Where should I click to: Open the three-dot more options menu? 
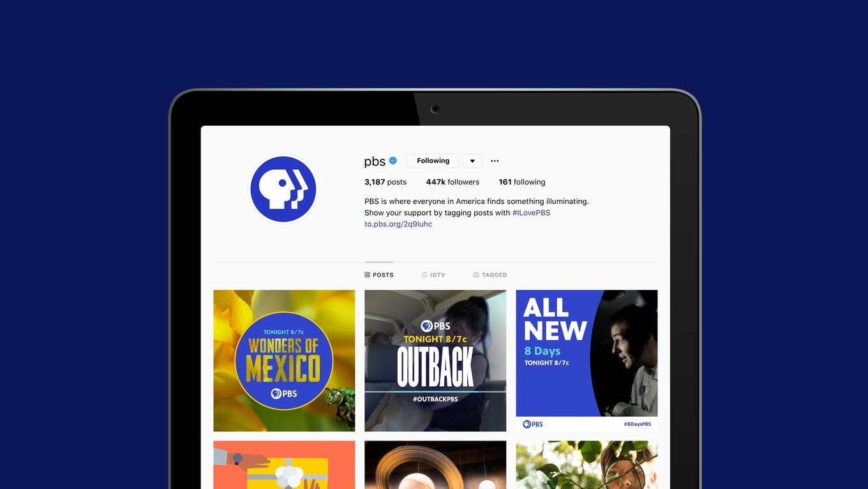(x=495, y=161)
